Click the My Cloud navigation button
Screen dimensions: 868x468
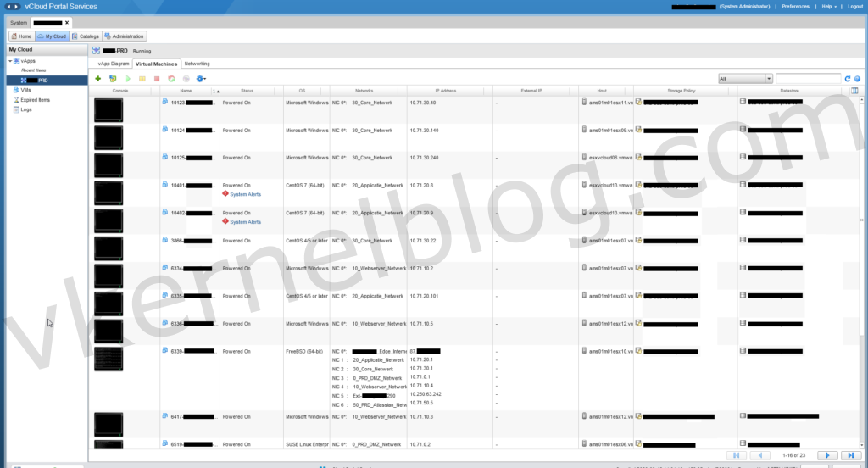(x=52, y=36)
